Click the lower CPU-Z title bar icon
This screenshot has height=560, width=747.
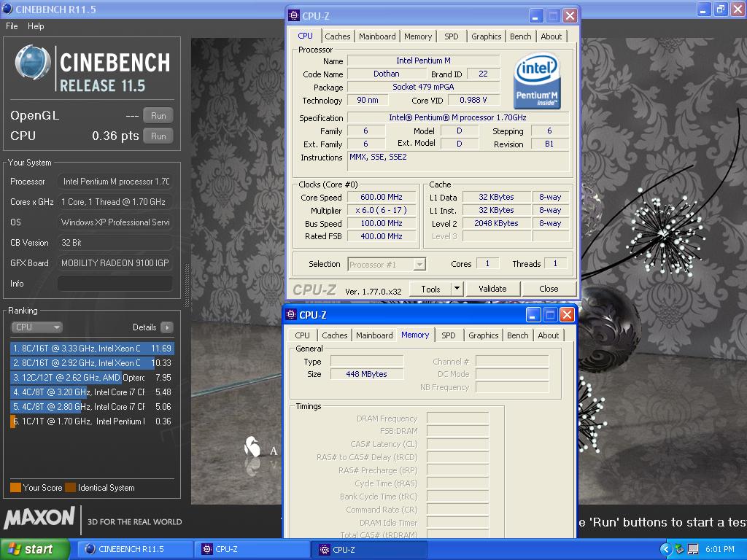[291, 315]
